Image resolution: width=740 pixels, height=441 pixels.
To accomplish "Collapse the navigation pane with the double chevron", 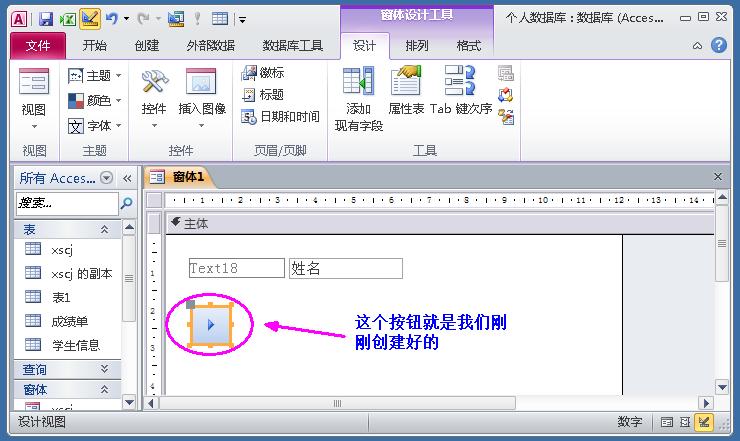I will (x=127, y=178).
